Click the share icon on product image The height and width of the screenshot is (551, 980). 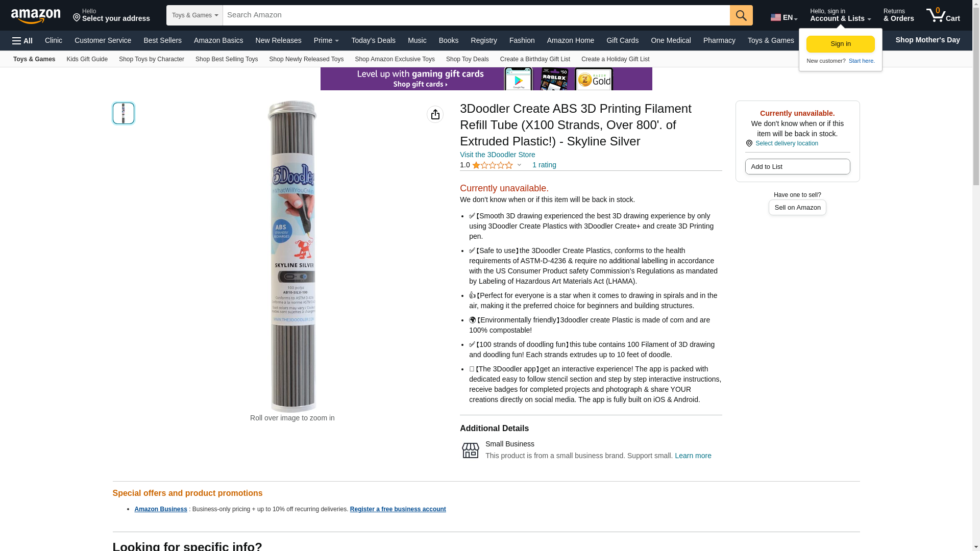(435, 114)
